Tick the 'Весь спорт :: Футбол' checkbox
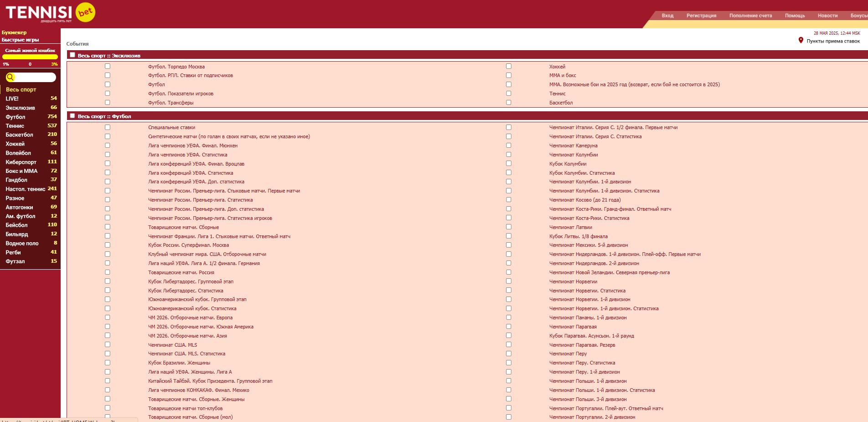 coord(72,116)
